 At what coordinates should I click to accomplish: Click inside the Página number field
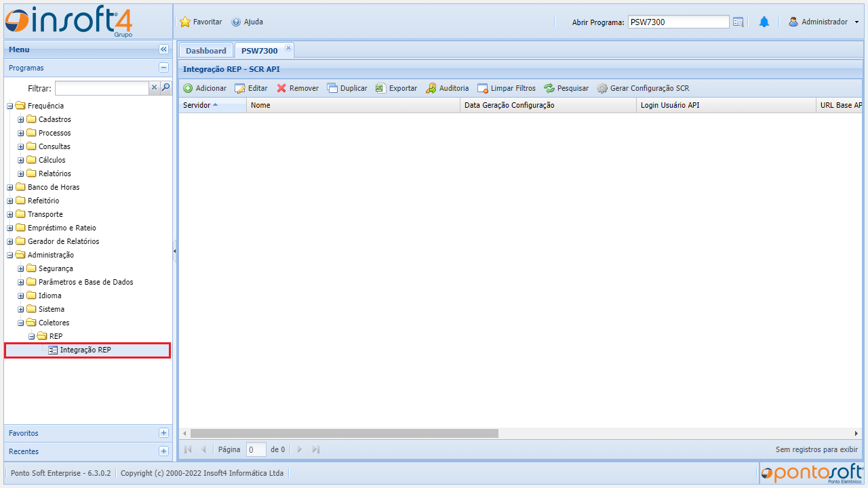tap(256, 449)
